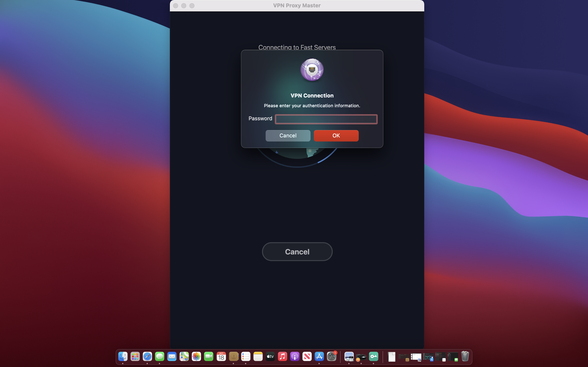The width and height of the screenshot is (588, 367).
Task: Open the App Store icon
Action: (x=319, y=357)
